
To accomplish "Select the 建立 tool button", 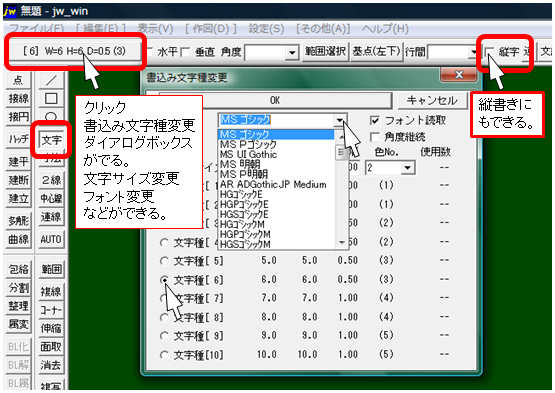I will point(18,198).
